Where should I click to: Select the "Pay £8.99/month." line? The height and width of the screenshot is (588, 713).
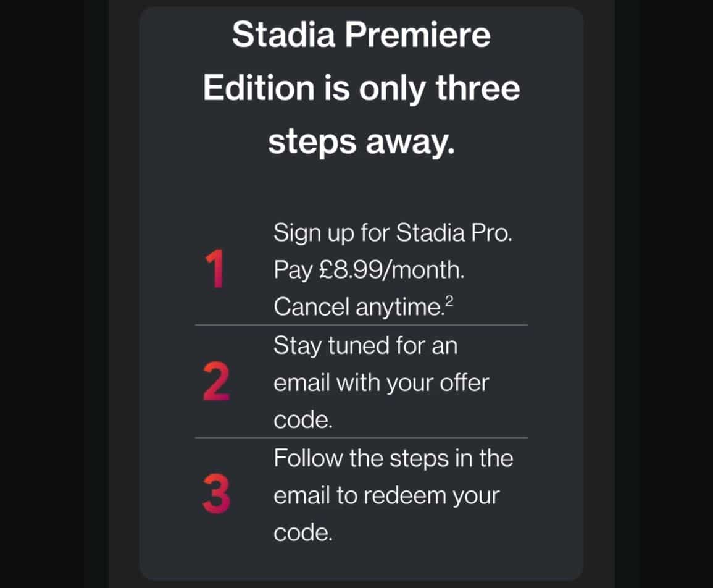(369, 271)
